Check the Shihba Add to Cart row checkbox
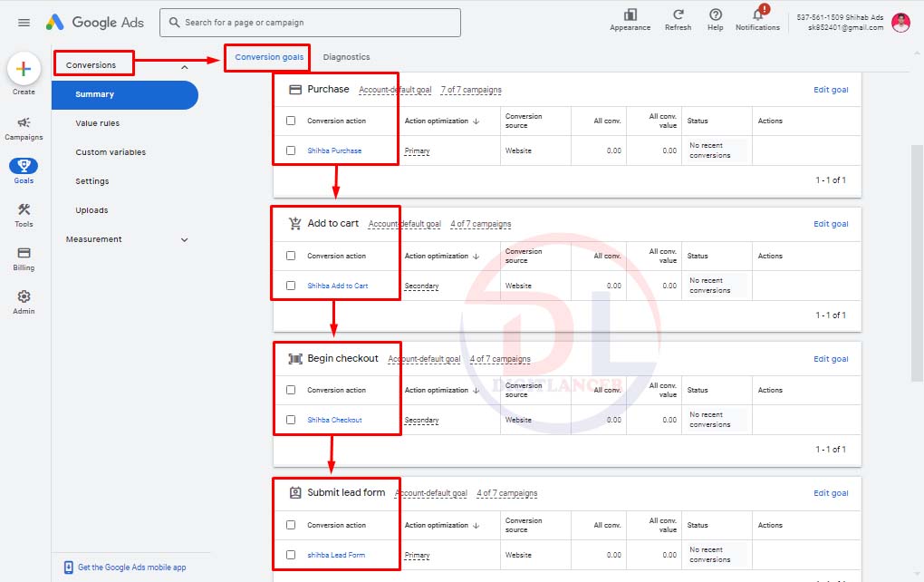Image resolution: width=924 pixels, height=582 pixels. pos(291,286)
